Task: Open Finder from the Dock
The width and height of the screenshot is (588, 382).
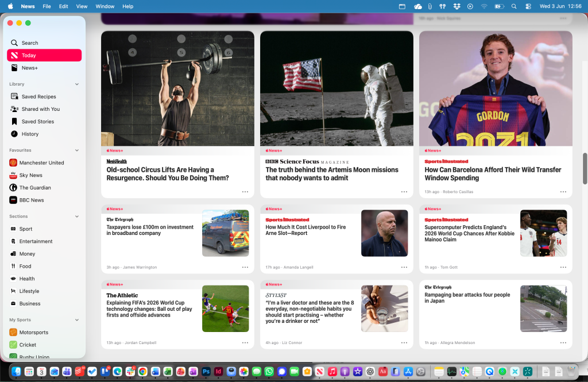Action: [16, 372]
